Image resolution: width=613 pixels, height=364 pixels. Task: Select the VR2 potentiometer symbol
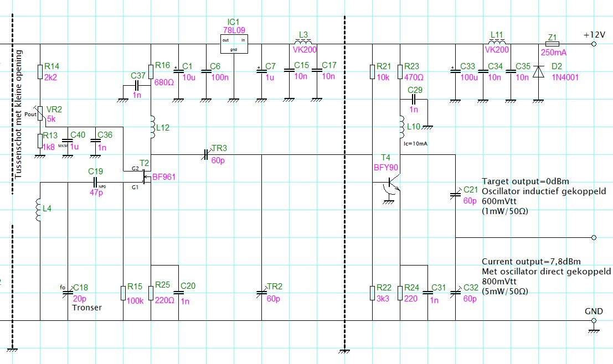coord(40,113)
